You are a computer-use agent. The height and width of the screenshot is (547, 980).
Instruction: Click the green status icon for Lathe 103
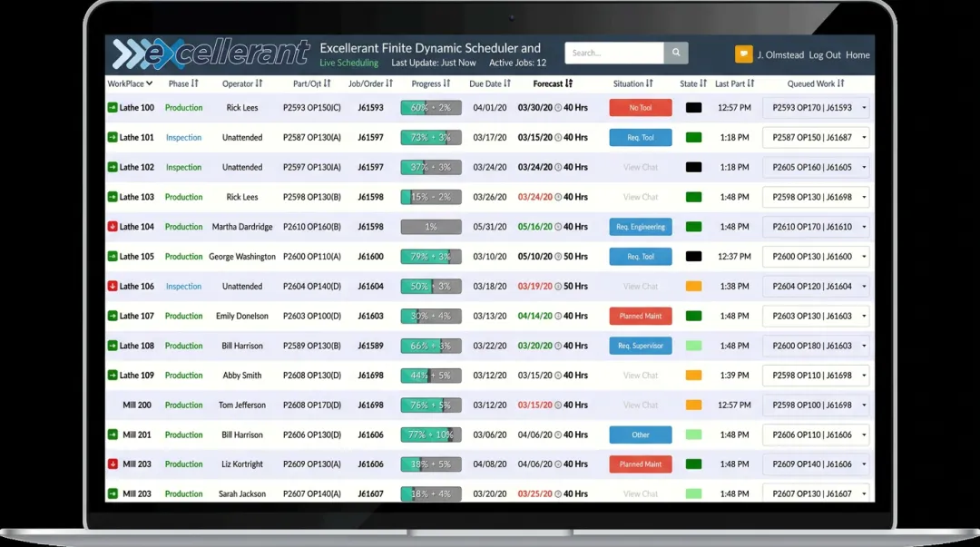click(x=113, y=197)
